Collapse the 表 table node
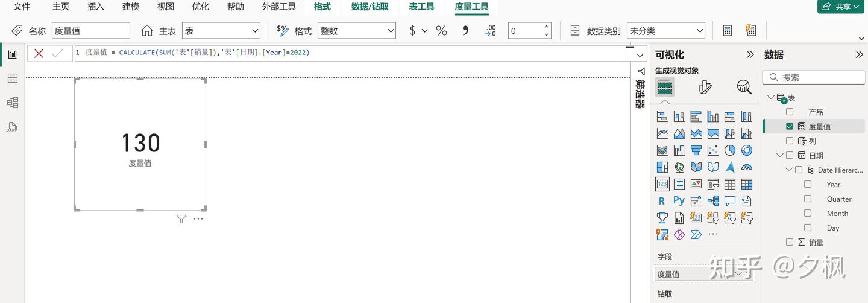The width and height of the screenshot is (868, 303). [x=770, y=97]
